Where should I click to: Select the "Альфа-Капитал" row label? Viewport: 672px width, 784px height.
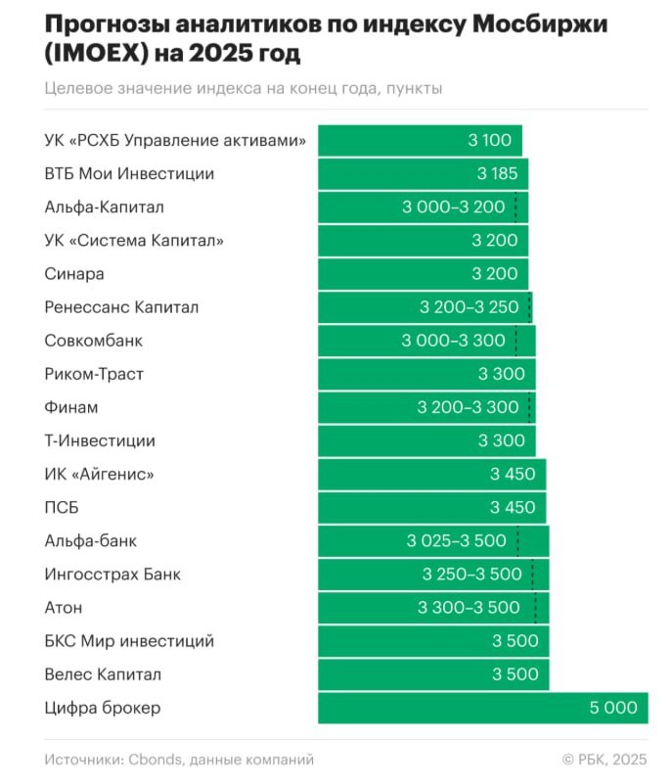click(105, 207)
